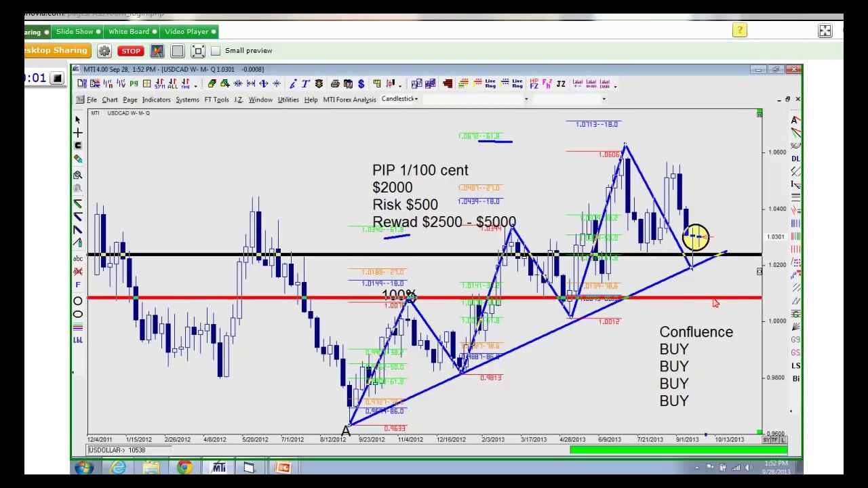This screenshot has height=488, width=868.
Task: Click the sharing settings gear button
Action: pos(104,51)
